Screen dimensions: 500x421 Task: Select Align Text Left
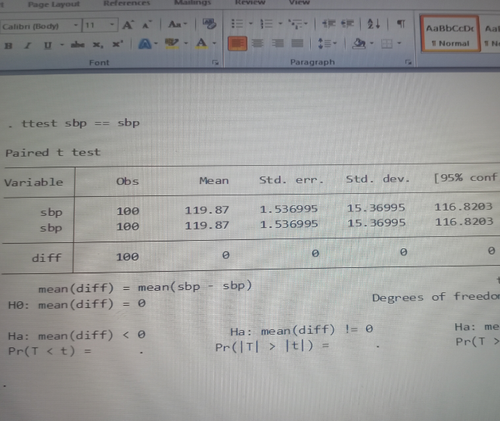pyautogui.click(x=237, y=43)
